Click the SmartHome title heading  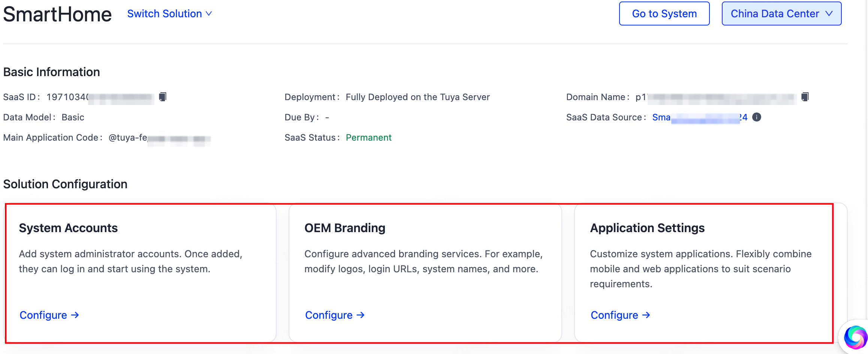[x=57, y=14]
